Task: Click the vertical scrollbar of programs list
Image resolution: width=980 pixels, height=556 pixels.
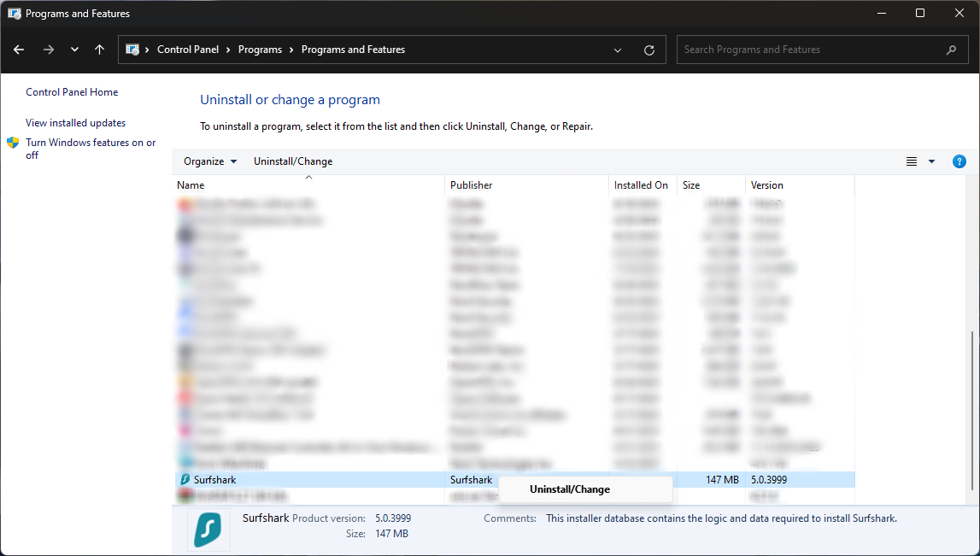Action: [x=972, y=410]
